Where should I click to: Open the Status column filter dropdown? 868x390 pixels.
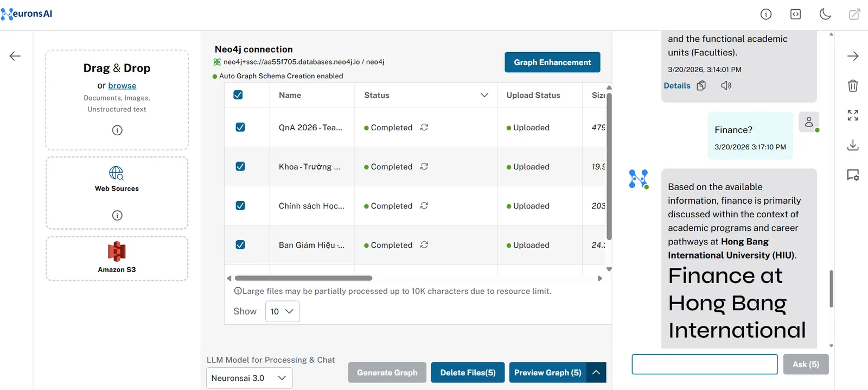pyautogui.click(x=484, y=95)
